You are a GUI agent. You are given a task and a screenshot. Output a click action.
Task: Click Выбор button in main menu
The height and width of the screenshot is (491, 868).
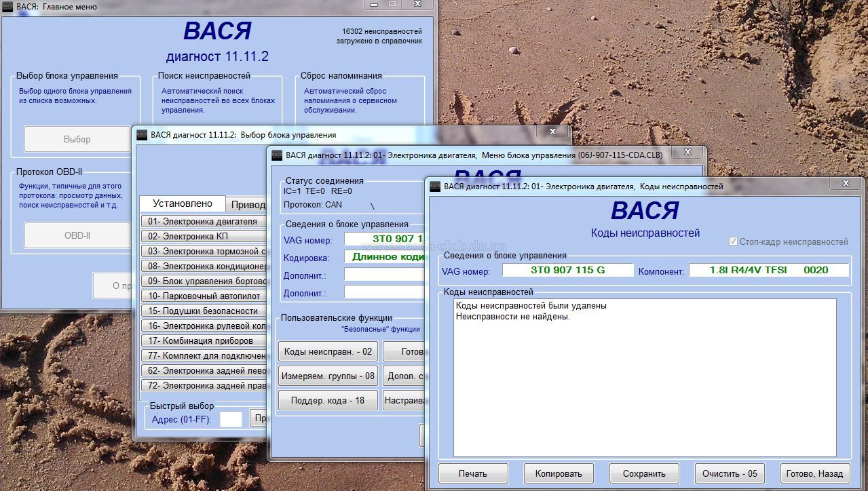(77, 139)
